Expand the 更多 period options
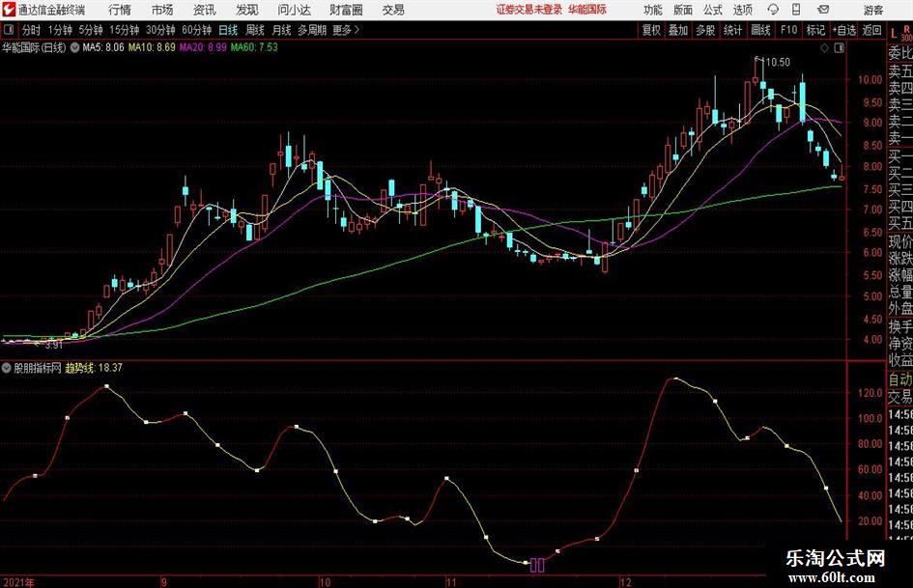The image size is (913, 588). 347,30
